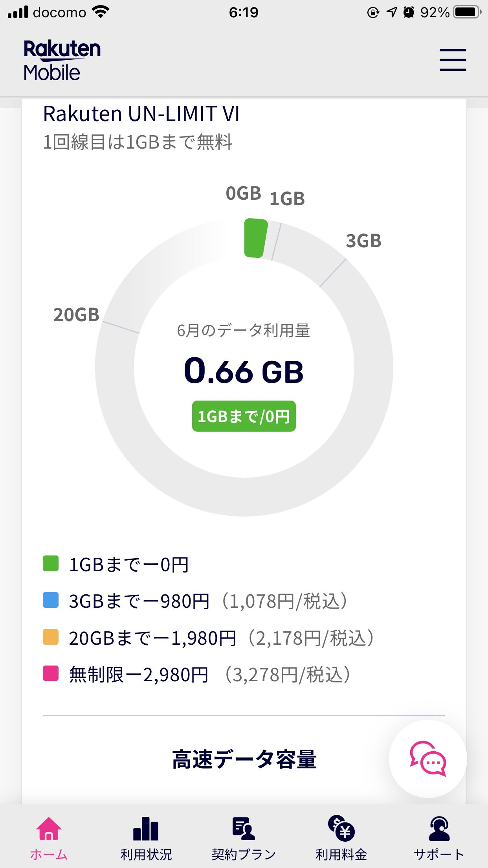Viewport: 488px width, 868px height.
Task: Tap the blue legend color square
Action: coord(51,600)
